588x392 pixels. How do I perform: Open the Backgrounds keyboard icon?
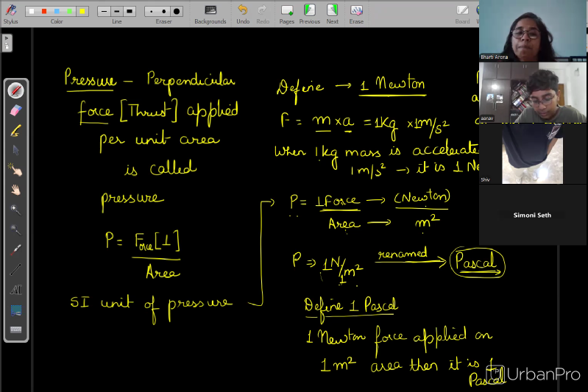(210, 11)
